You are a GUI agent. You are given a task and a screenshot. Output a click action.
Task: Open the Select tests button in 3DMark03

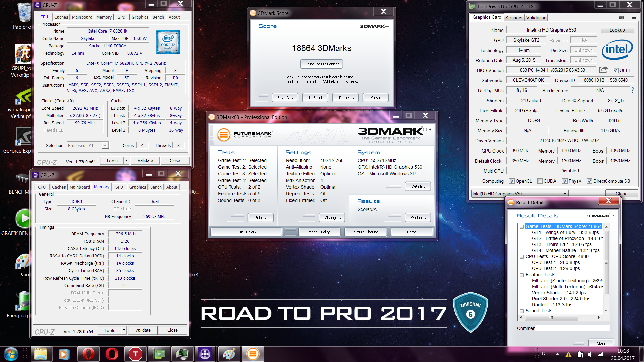tap(261, 218)
